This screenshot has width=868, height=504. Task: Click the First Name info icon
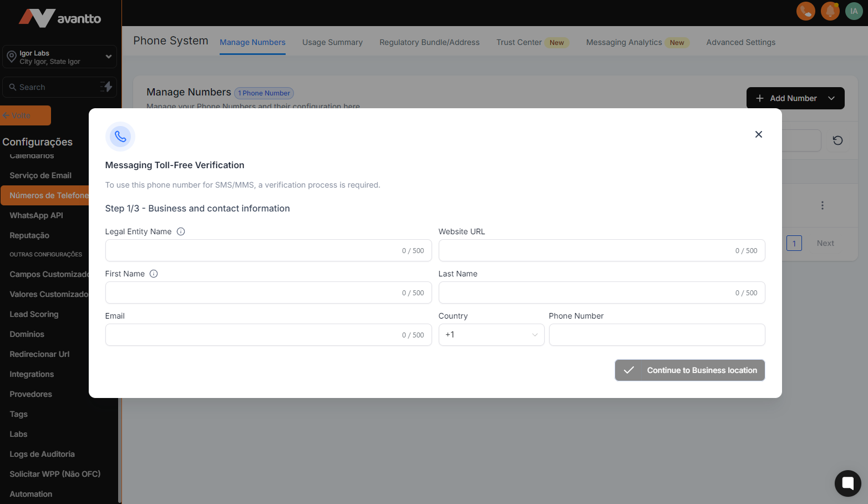[x=154, y=274]
